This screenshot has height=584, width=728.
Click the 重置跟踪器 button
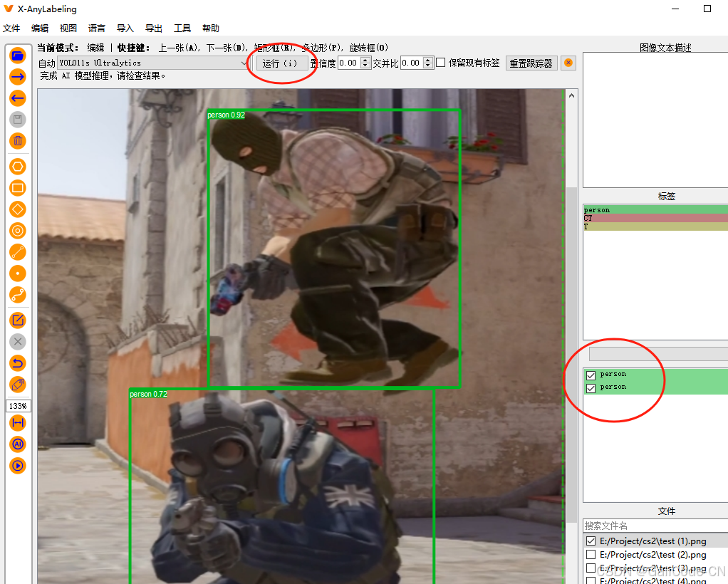531,63
